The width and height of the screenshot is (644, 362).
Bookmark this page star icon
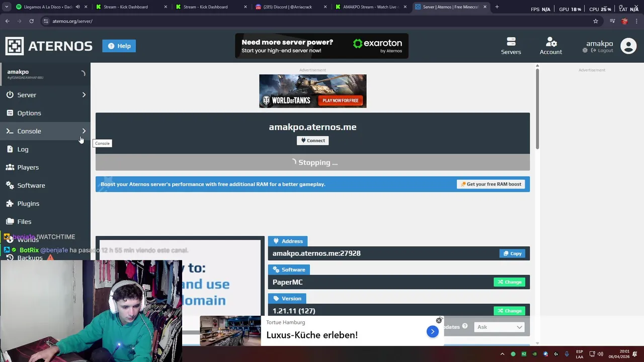tap(596, 21)
